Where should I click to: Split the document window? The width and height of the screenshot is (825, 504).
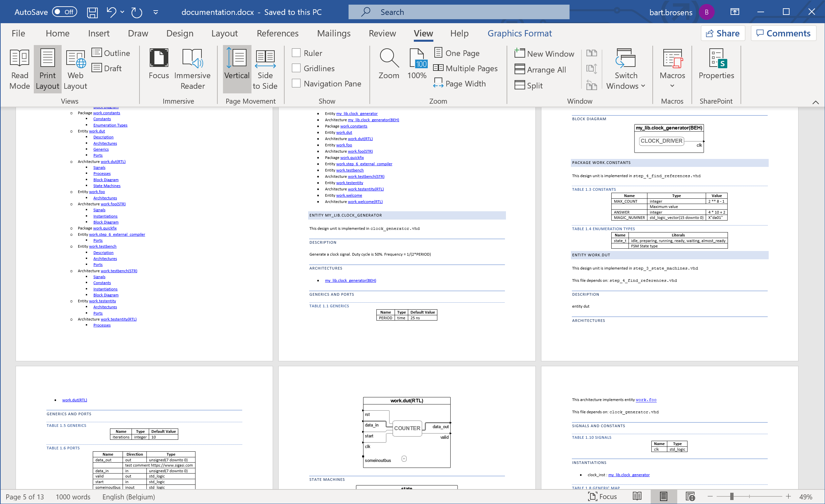point(529,86)
